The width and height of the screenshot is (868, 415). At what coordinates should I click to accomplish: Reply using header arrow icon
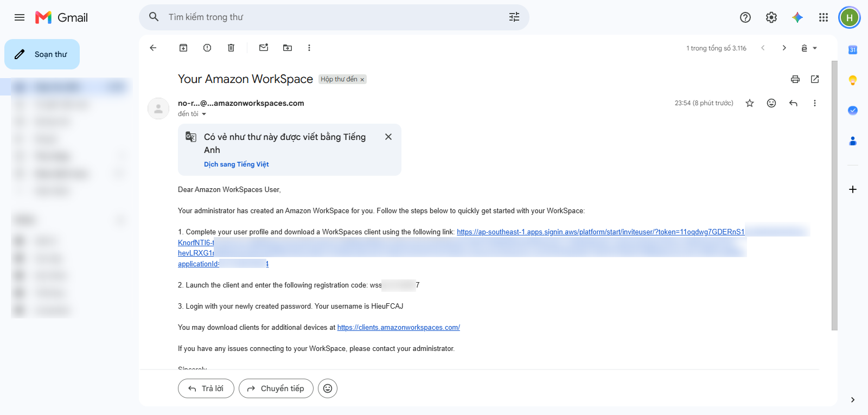pos(793,103)
